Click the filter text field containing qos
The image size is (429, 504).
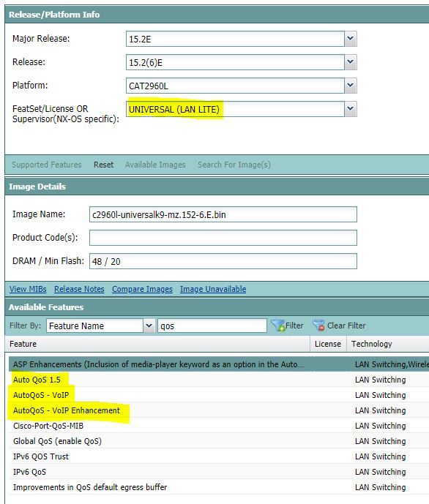tap(212, 326)
